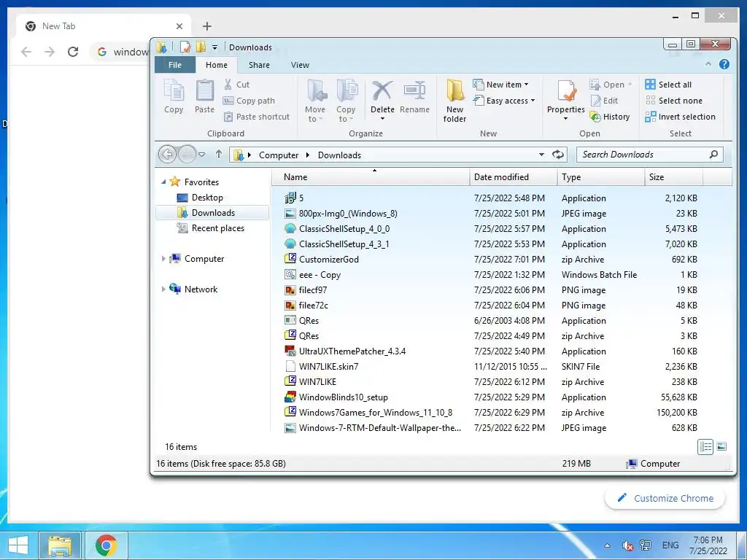Sort by Date modified column header
This screenshot has width=747, height=560.
513,177
